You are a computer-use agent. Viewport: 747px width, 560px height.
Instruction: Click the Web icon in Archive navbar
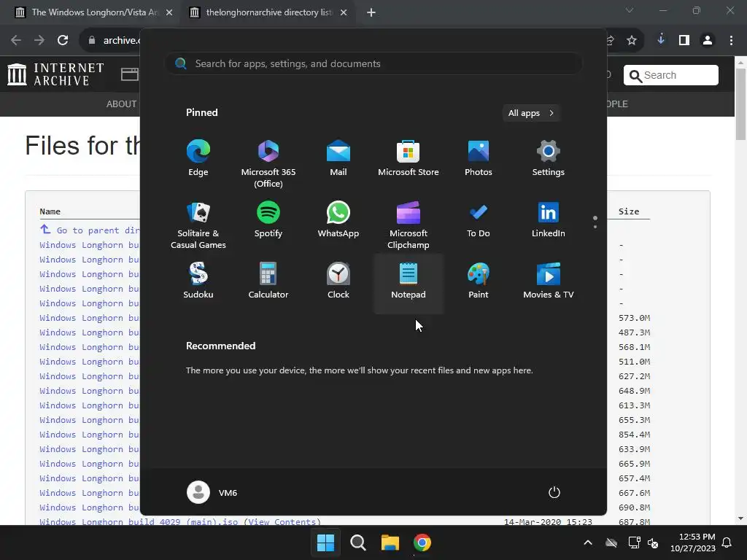click(x=130, y=75)
